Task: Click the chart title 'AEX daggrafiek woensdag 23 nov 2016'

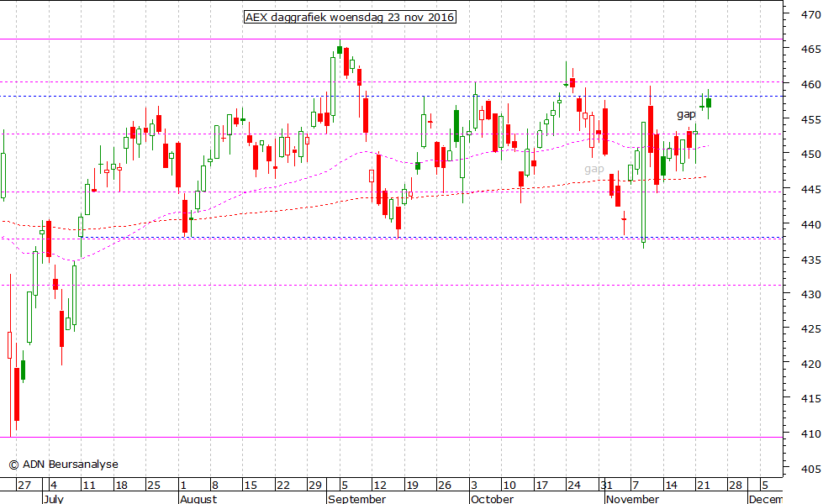Action: [350, 18]
